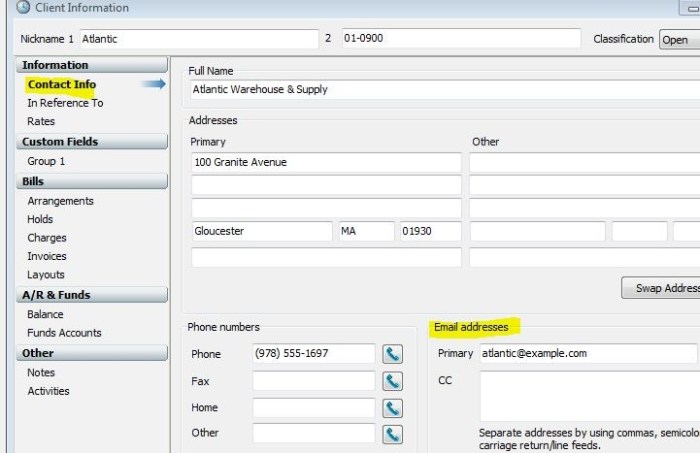
Task: Click the second Primary address line field
Action: [x=326, y=185]
